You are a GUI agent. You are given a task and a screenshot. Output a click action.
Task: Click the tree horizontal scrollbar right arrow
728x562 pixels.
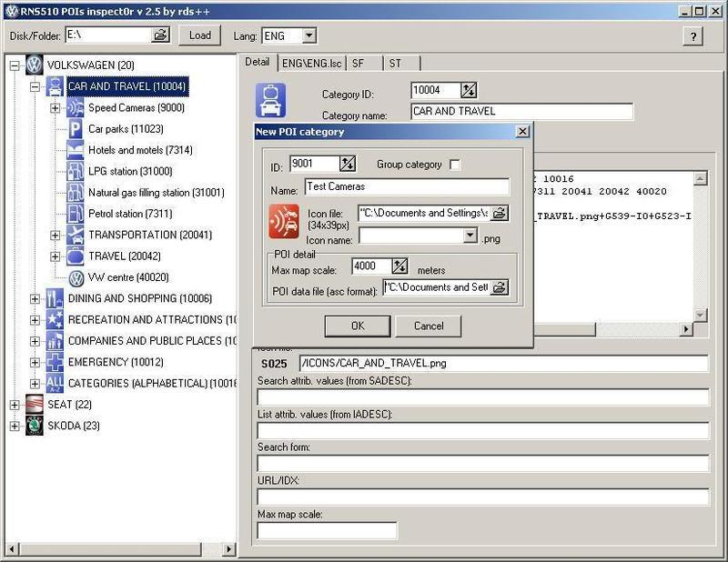click(x=228, y=549)
